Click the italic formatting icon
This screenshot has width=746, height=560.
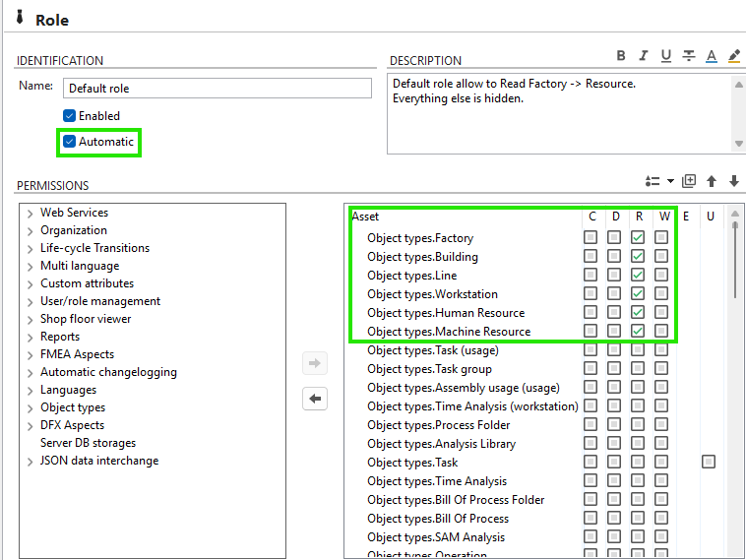(x=644, y=56)
